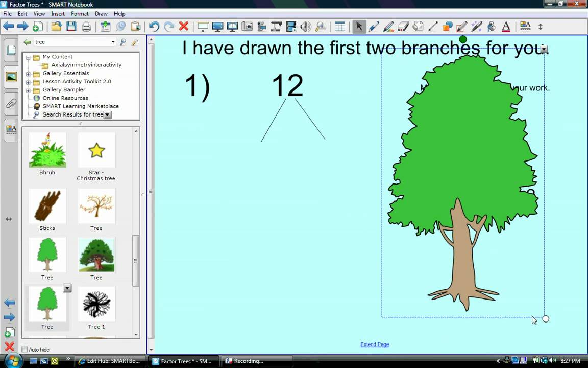
Task: Open the Page Sorter side tab
Action: 11,50
